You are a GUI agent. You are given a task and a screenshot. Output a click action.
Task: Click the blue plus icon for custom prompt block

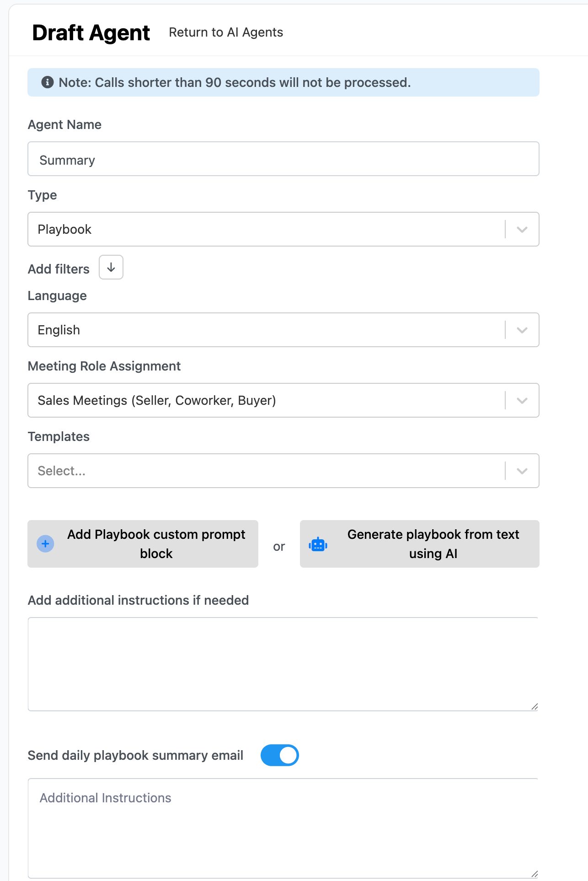(45, 544)
